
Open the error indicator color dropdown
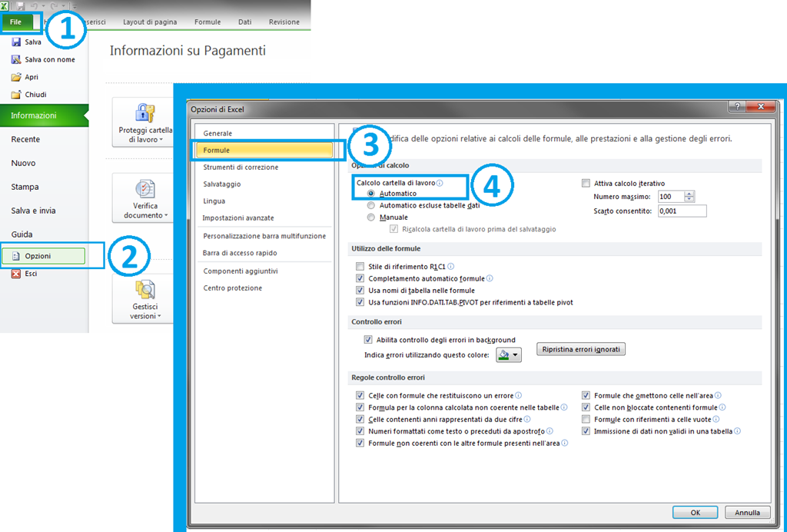pos(509,354)
